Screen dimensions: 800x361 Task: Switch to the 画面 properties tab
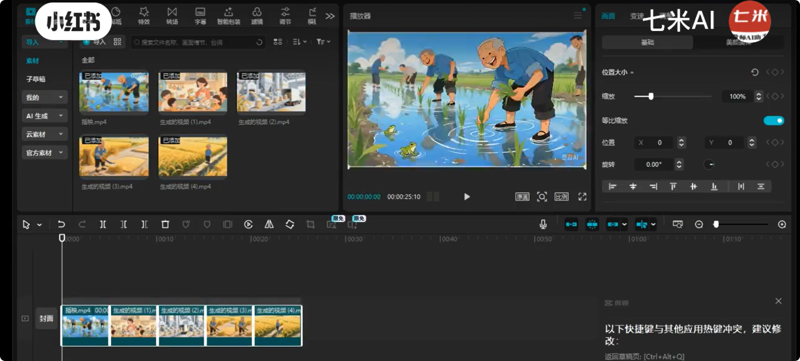coord(608,16)
